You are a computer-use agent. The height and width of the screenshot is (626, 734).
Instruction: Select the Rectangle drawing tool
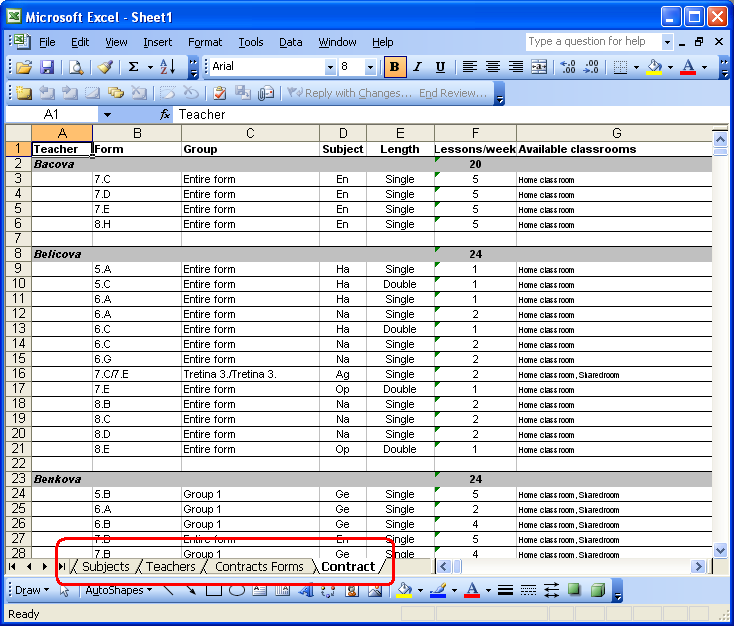click(x=214, y=591)
